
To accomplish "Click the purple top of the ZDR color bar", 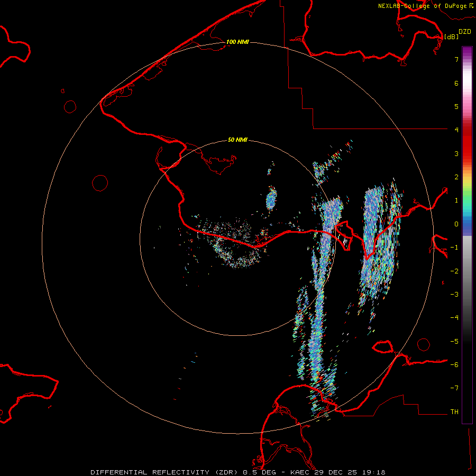I will 467,52.
